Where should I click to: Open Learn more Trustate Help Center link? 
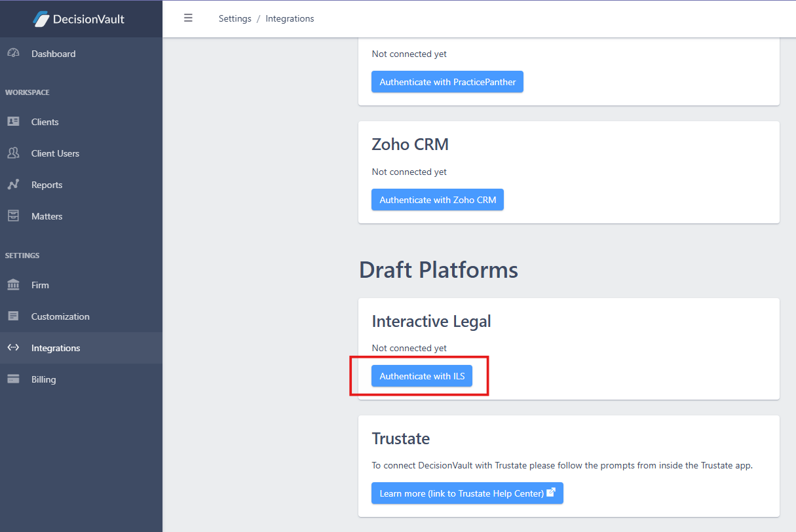coord(467,493)
